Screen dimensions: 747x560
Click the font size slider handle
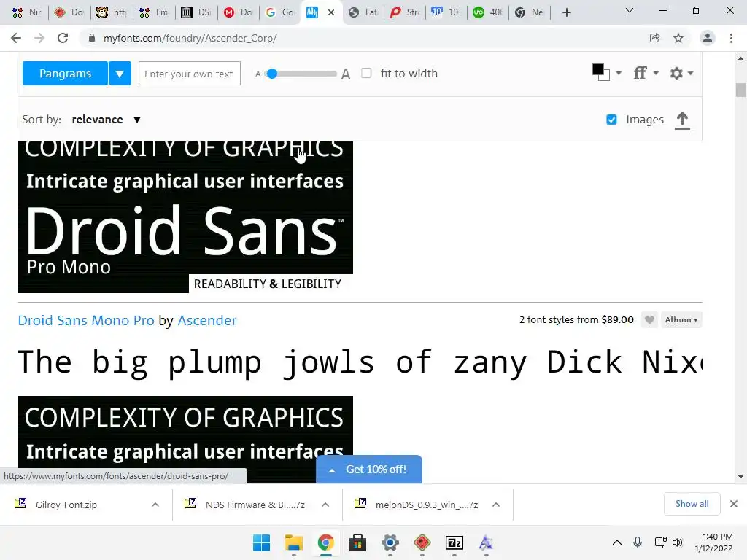pos(272,74)
